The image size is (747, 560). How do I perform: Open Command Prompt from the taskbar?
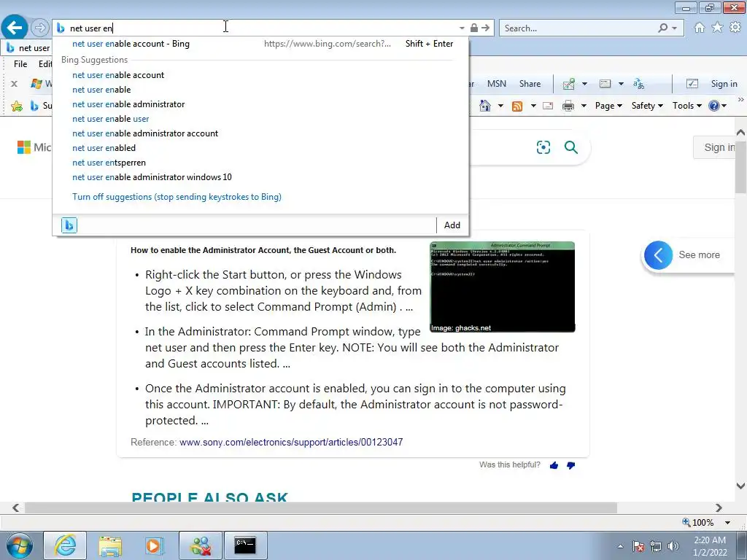(245, 545)
